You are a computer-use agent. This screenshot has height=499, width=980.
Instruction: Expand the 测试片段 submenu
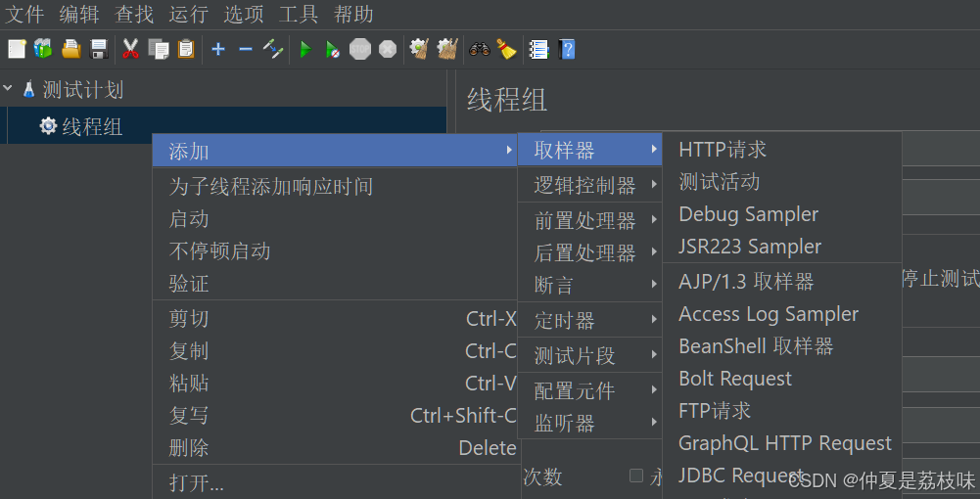click(590, 356)
